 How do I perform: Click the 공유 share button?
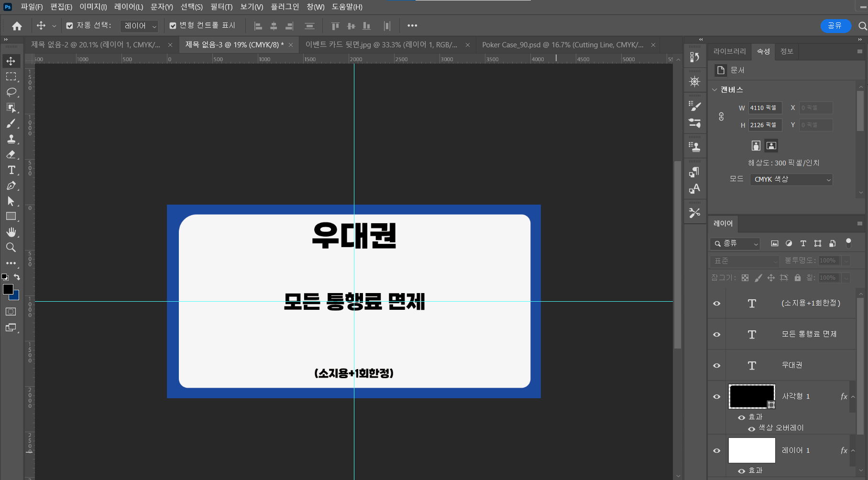[835, 26]
